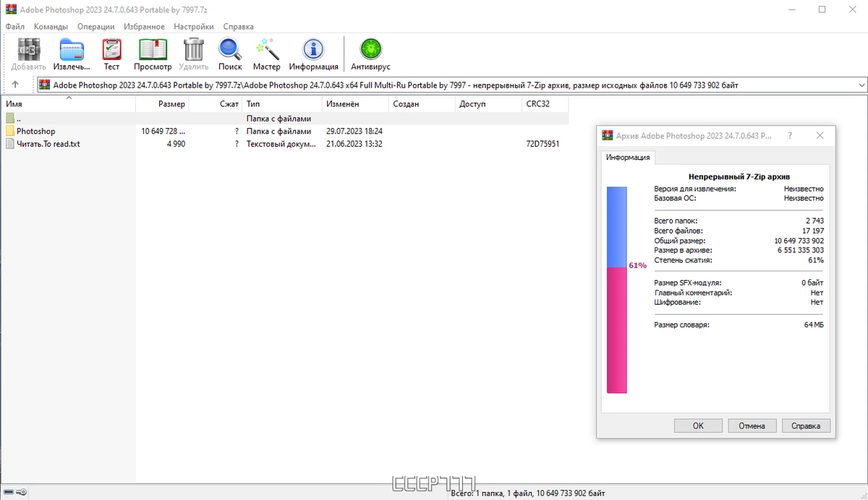The image size is (868, 500).
Task: Open the Команды menu
Action: point(51,27)
